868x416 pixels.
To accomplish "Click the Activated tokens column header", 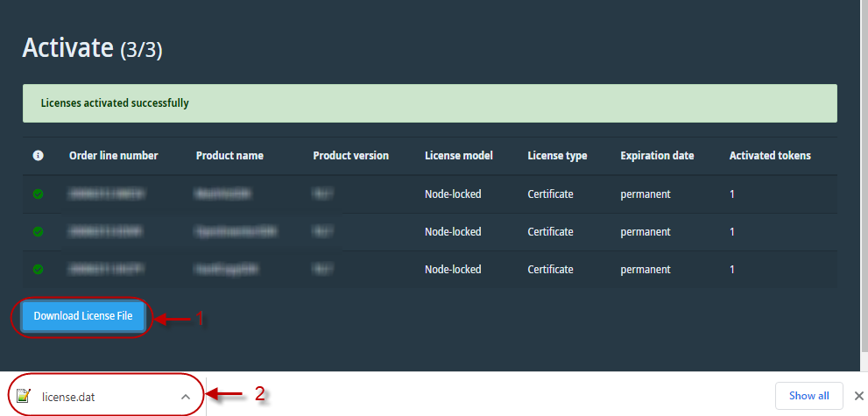I will coord(770,156).
